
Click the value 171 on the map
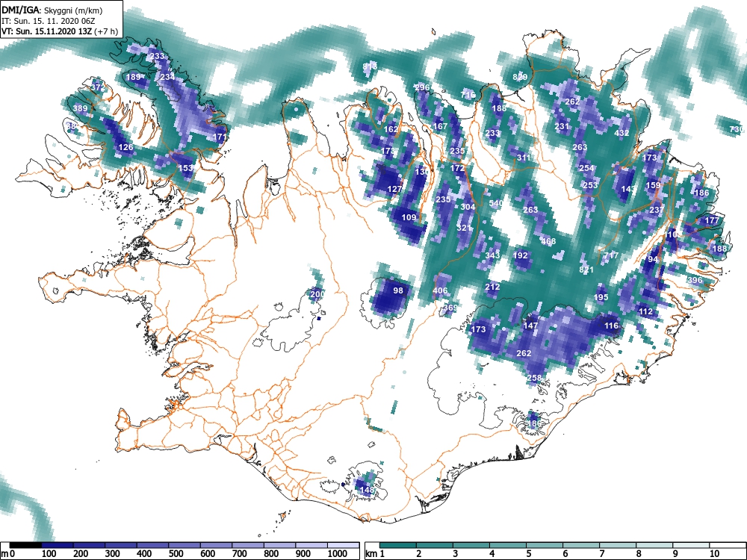click(220, 137)
